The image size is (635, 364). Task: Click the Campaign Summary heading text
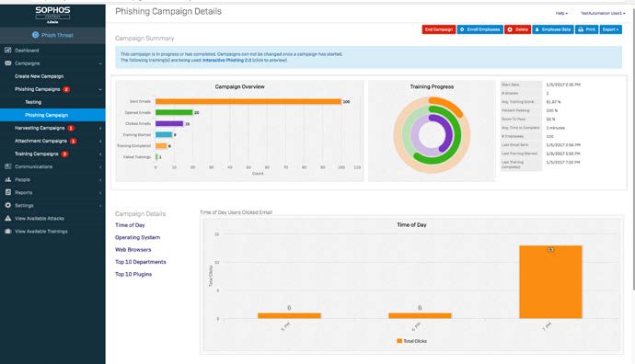click(x=144, y=39)
